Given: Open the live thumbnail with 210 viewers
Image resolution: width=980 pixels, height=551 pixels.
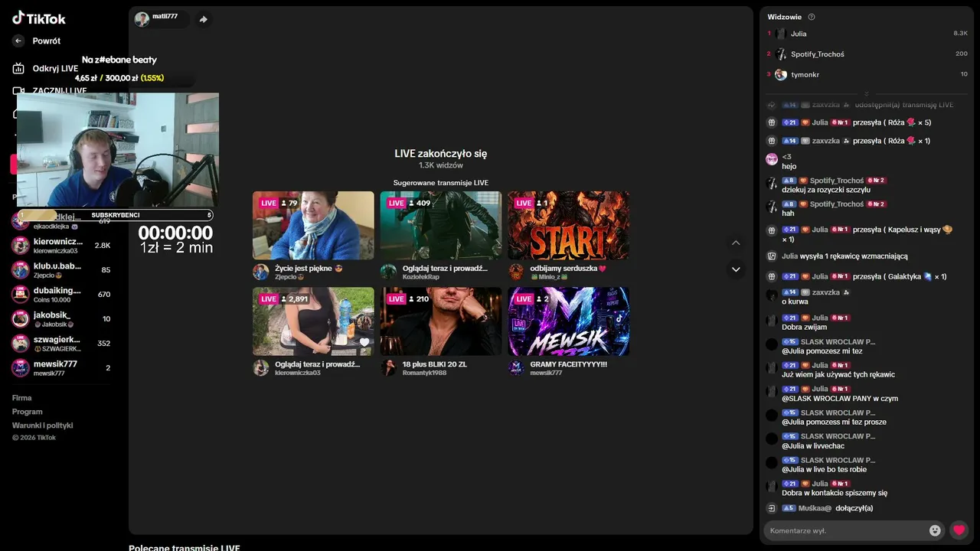Looking at the screenshot, I should [441, 321].
